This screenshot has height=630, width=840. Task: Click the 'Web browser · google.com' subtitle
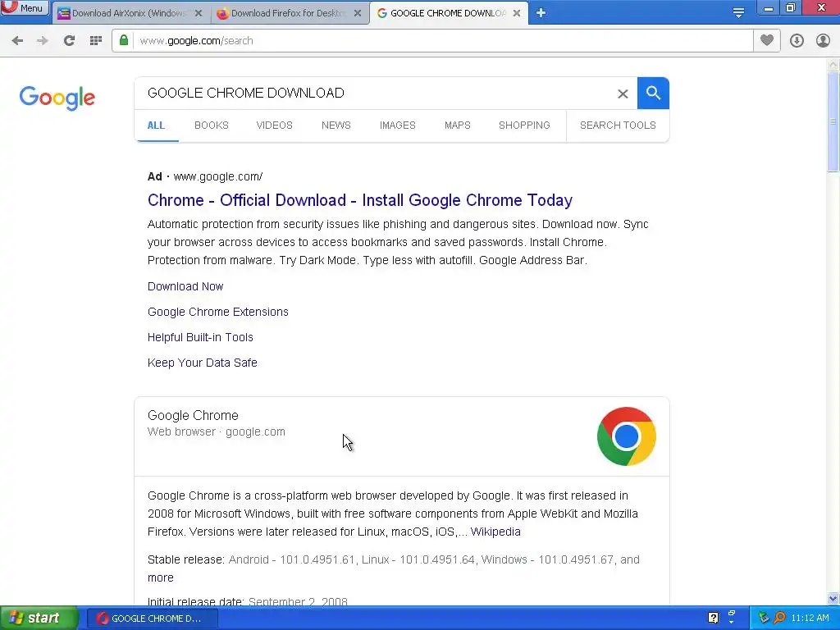point(217,431)
